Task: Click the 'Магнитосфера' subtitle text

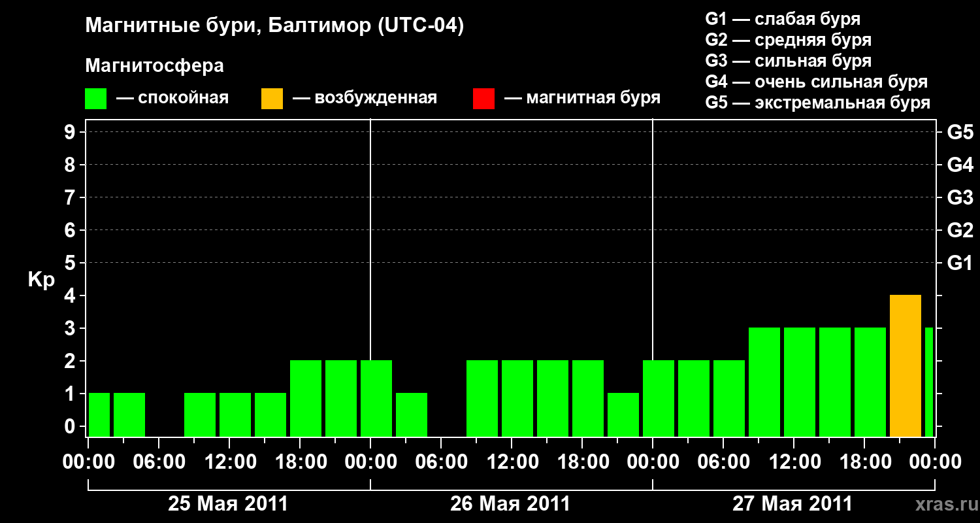Action: pos(154,66)
